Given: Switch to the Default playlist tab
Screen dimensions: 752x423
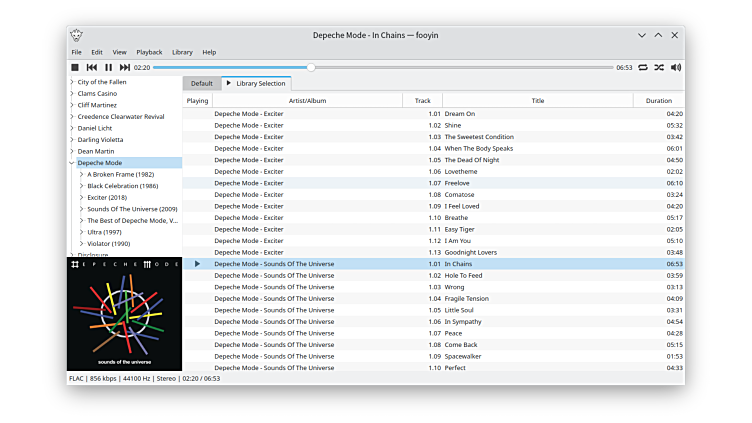Looking at the screenshot, I should pos(202,83).
